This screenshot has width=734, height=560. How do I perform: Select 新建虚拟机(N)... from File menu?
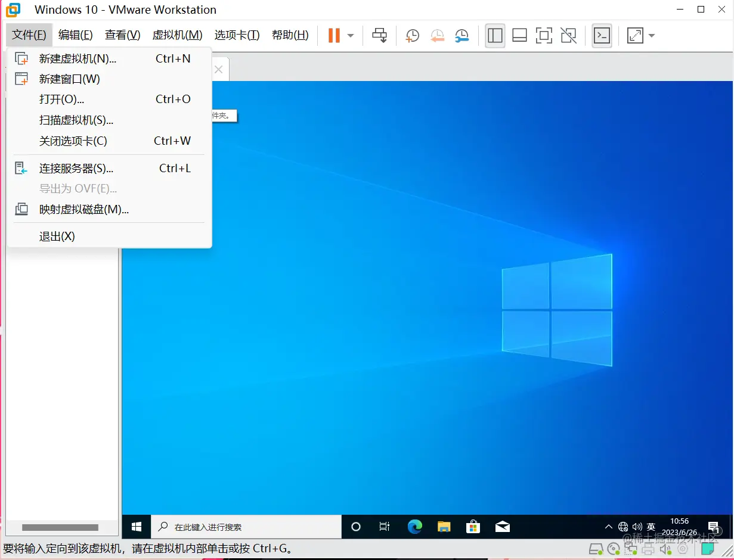pyautogui.click(x=109, y=58)
